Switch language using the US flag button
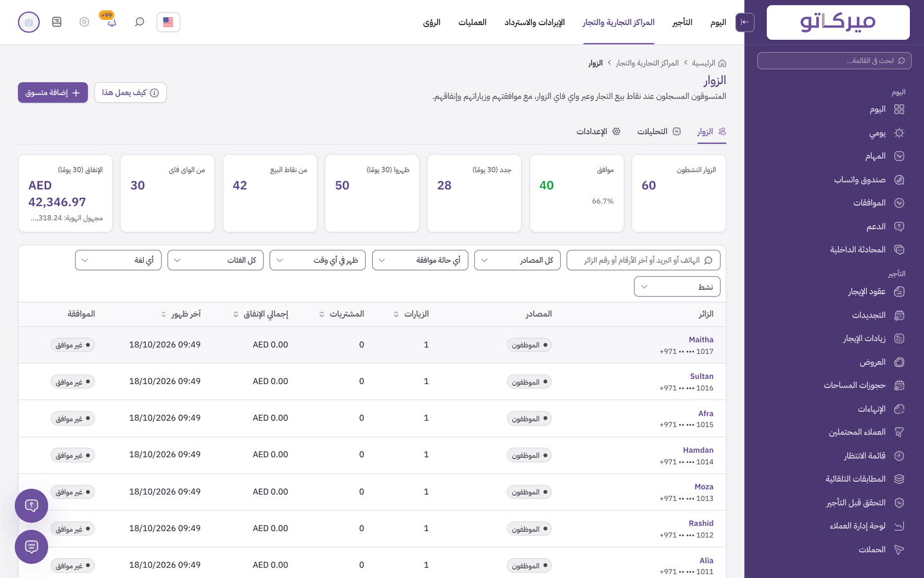This screenshot has width=924, height=578. click(168, 22)
